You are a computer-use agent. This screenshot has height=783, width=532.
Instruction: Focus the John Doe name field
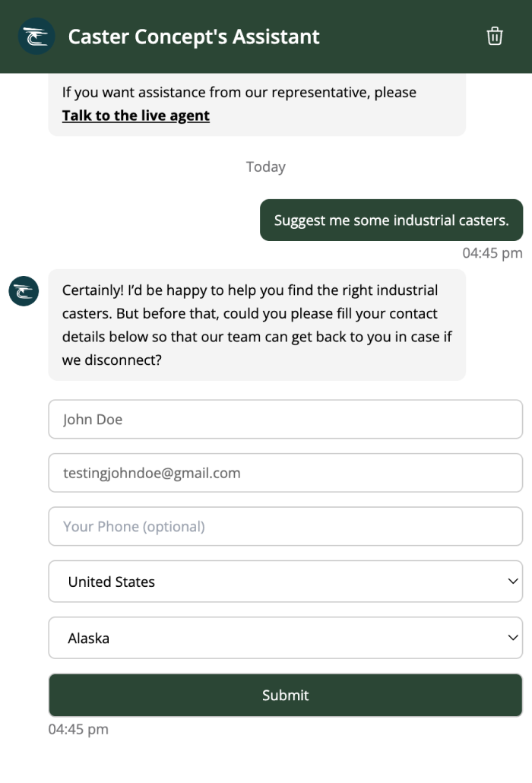tap(285, 420)
